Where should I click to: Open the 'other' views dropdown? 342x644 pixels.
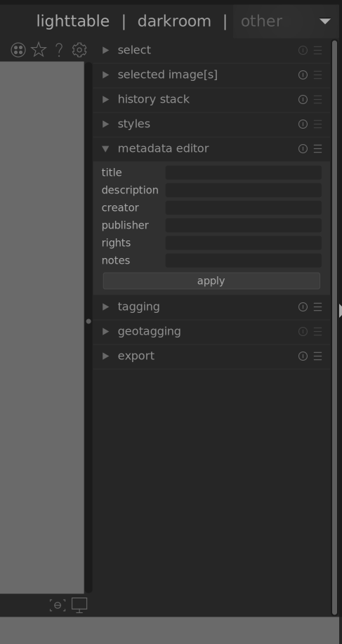click(x=286, y=21)
